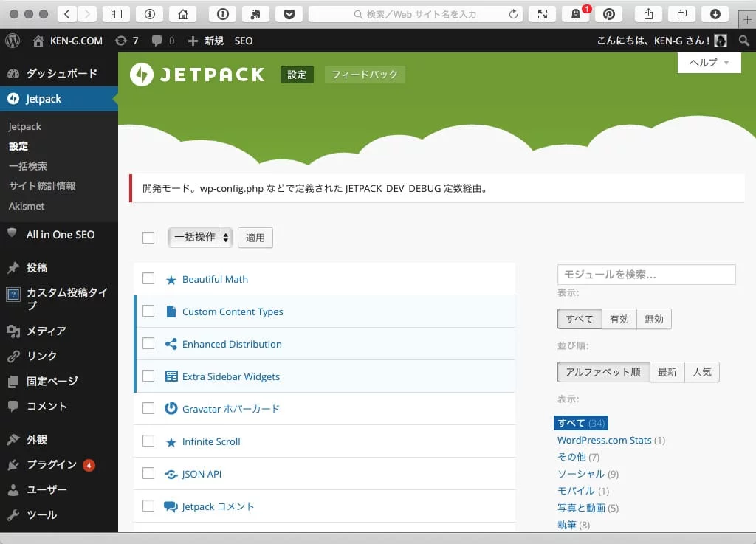Click the Safari forward arrow button

pyautogui.click(x=87, y=14)
